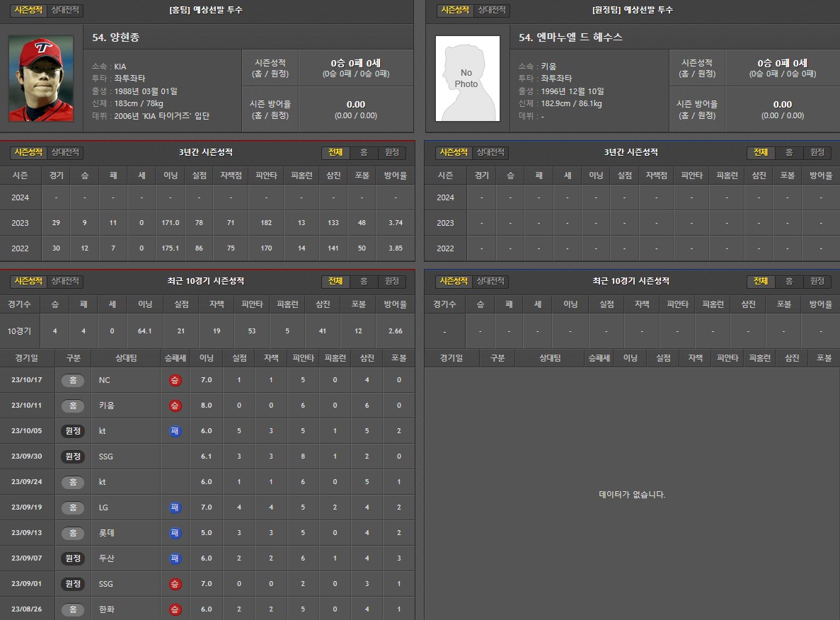Click the win badge in the 23/10/11 키움 row
The image size is (840, 620).
175,406
